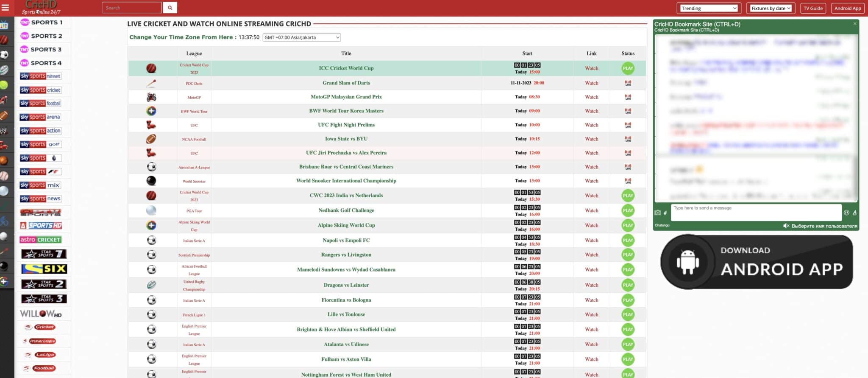Toggle chat sound mute icon
This screenshot has width=868, height=378.
coord(786,226)
